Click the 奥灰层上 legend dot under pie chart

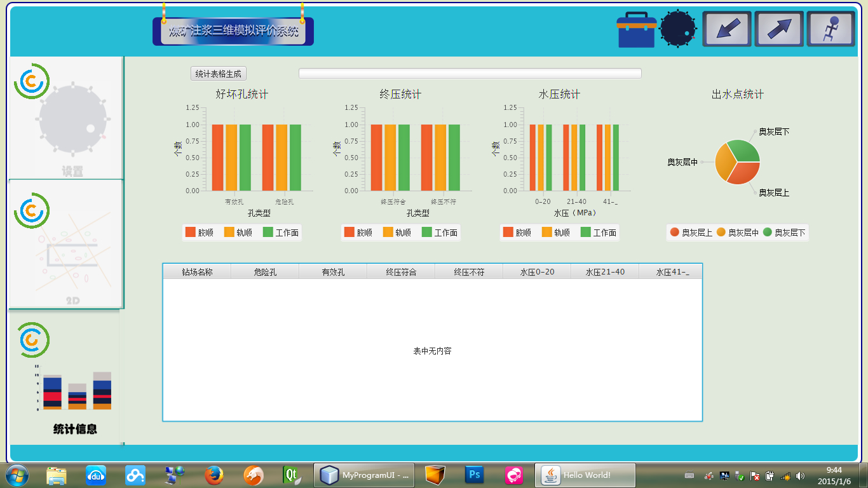(x=675, y=233)
